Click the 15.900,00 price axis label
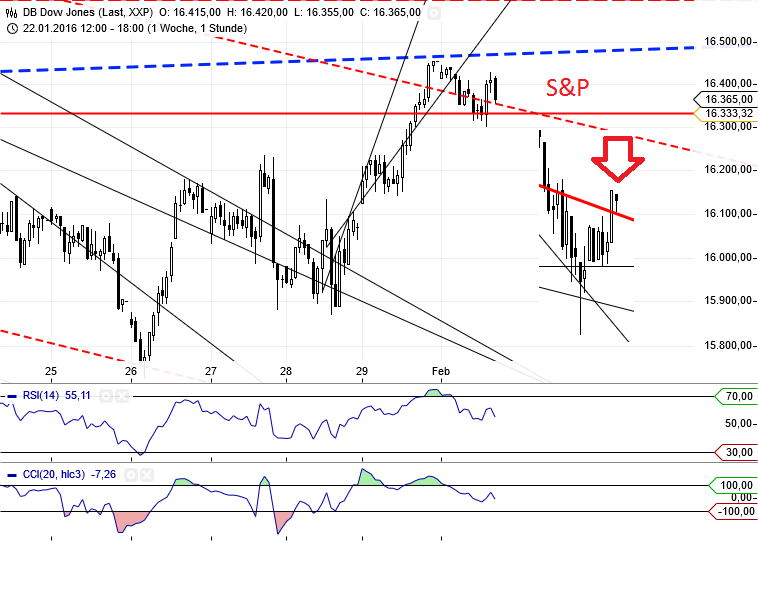Screen dimensions: 758x600 coord(728,301)
